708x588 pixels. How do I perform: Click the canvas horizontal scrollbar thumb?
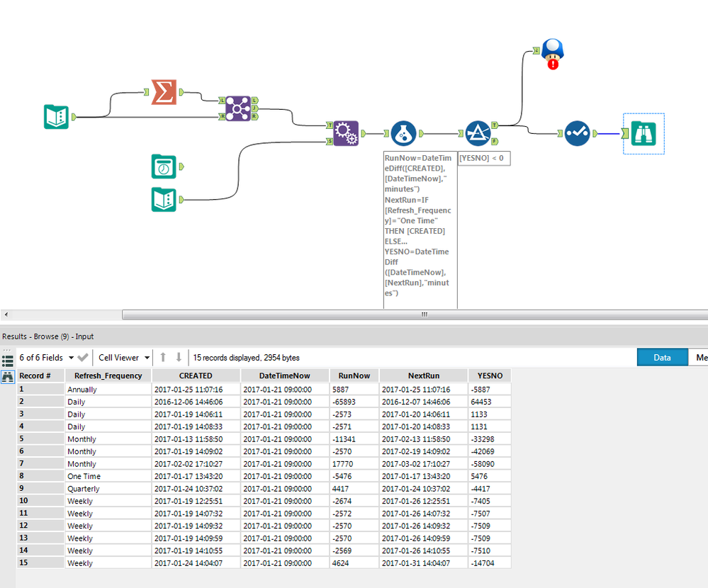tap(415, 315)
